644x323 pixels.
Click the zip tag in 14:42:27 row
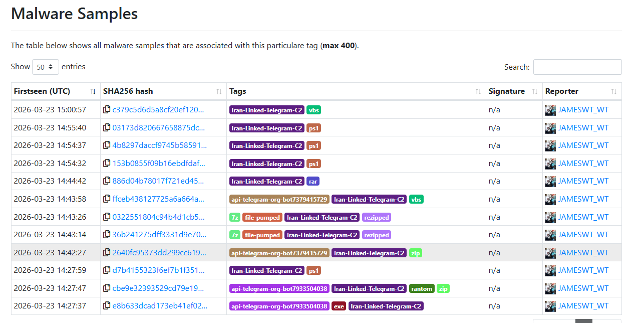point(416,253)
